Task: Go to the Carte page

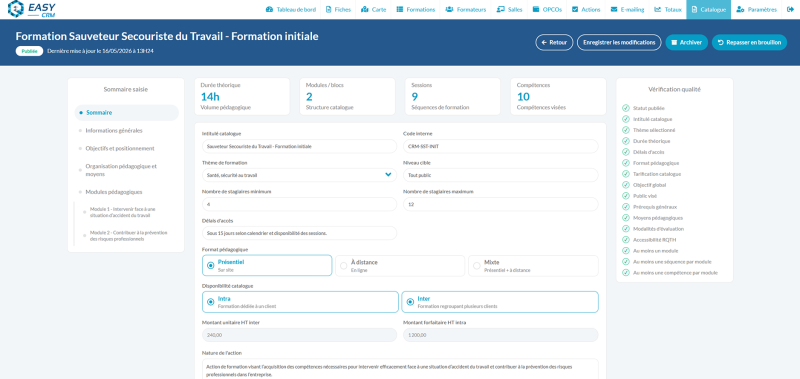Action: click(x=373, y=9)
